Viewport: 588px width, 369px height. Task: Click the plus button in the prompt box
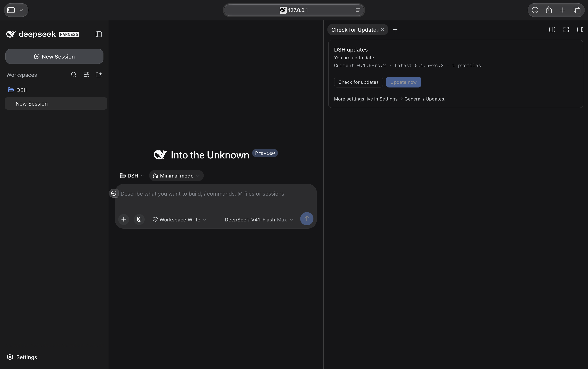click(x=124, y=219)
